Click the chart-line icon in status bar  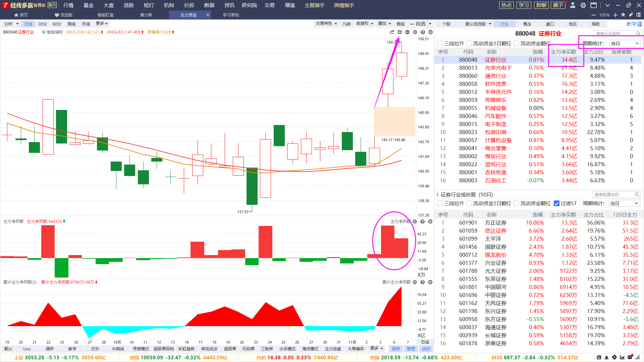pos(622,357)
